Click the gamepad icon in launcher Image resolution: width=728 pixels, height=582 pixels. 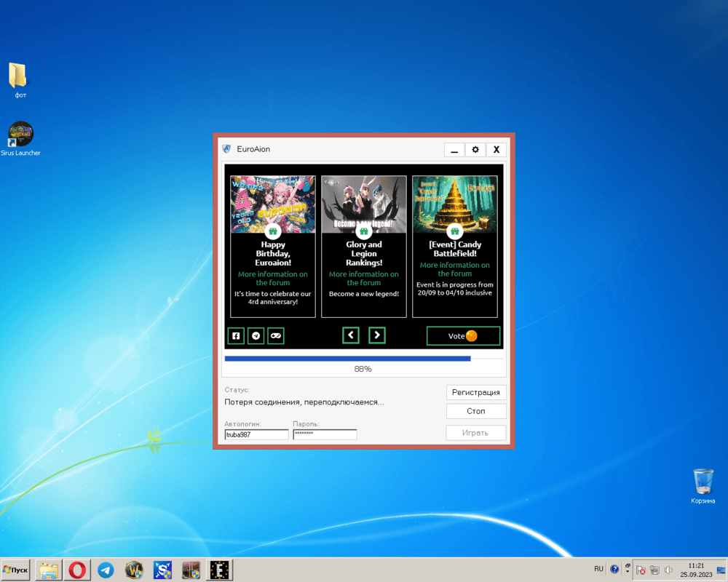275,335
